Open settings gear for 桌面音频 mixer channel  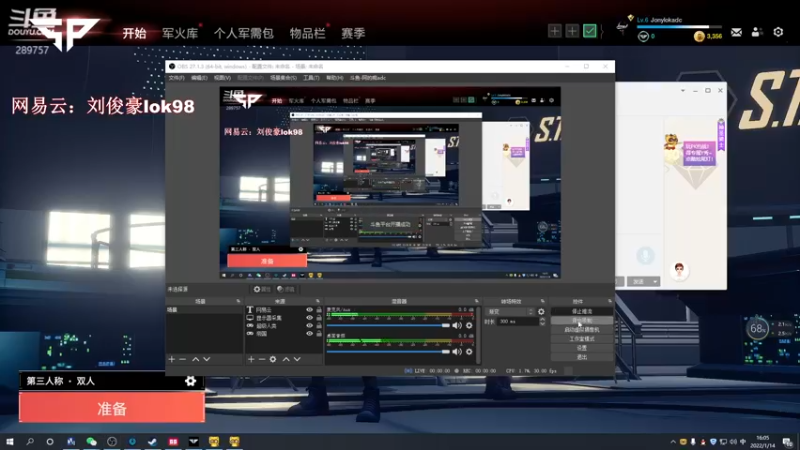(x=469, y=352)
